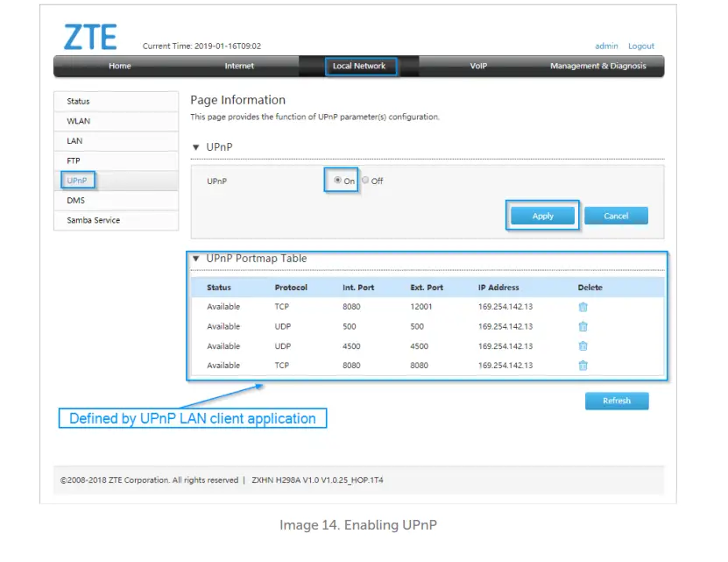Refresh the portmap table
The width and height of the screenshot is (728, 562).
point(617,401)
